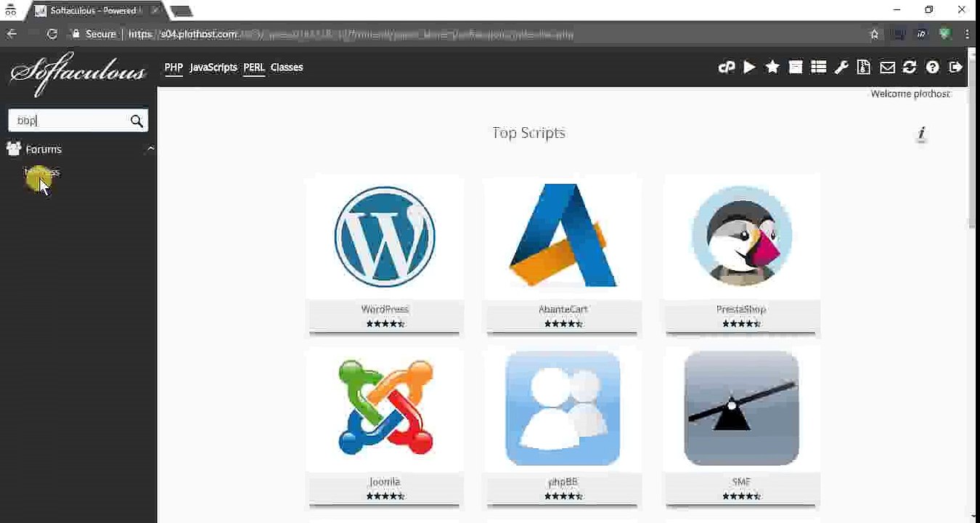Bookmark this page with star icon
This screenshot has height=523, width=980.
tap(874, 33)
